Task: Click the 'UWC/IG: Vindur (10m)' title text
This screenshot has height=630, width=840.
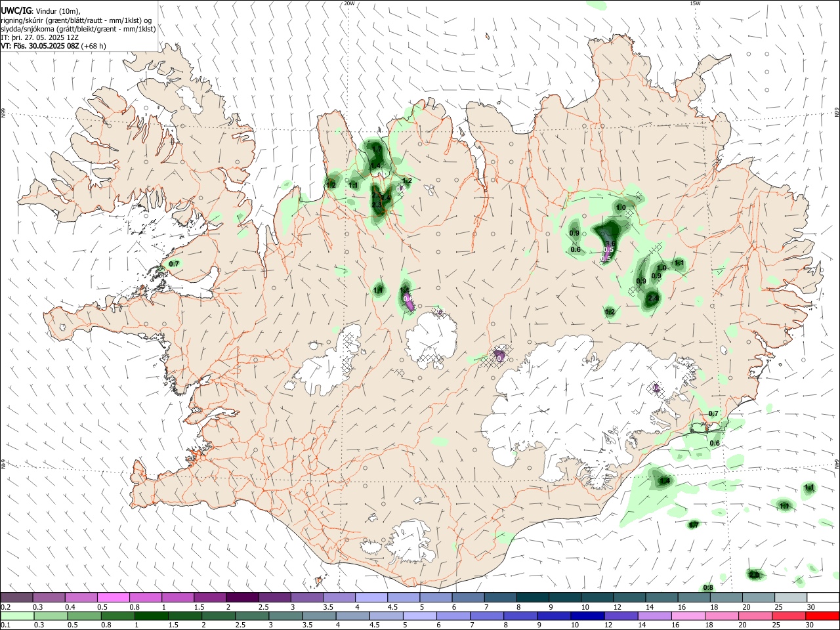Action: (x=41, y=11)
